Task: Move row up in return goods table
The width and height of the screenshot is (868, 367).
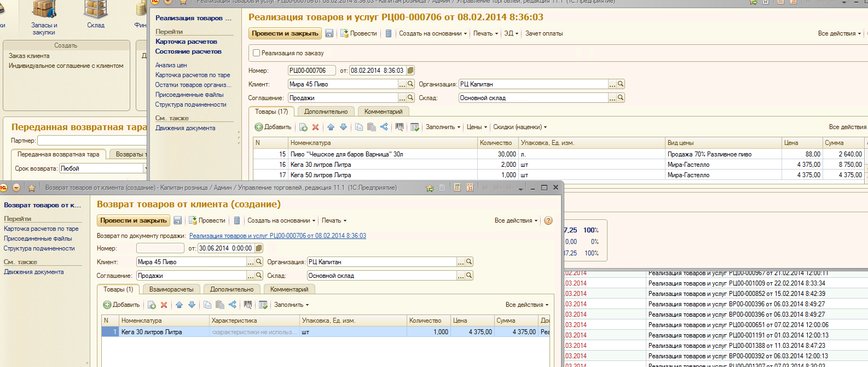Action: 179,305
